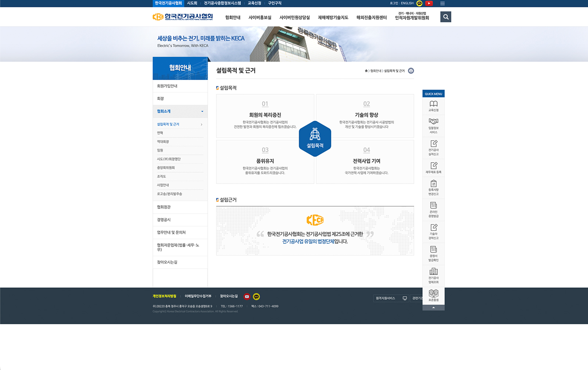This screenshot has height=370, width=588.
Task: Select the 교육신청 top tab
Action: click(x=254, y=3)
